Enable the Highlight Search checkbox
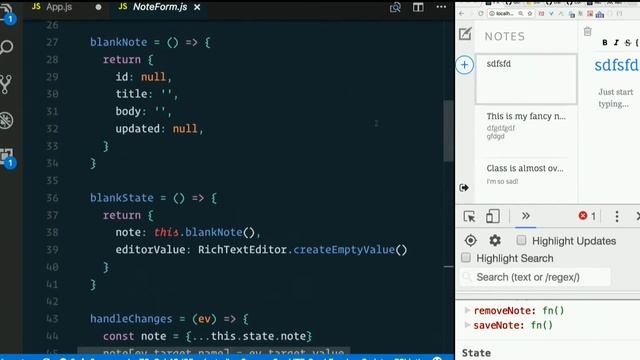This screenshot has width=640, height=360. (x=466, y=258)
